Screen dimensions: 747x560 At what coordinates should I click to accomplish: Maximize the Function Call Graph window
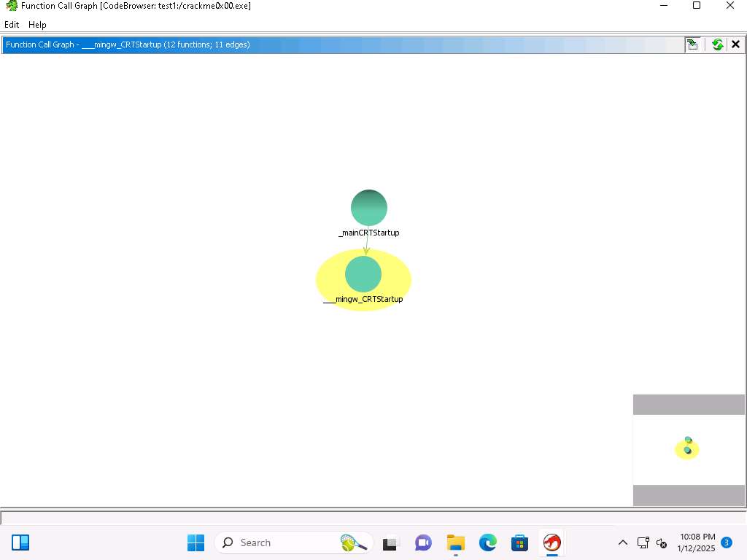click(x=696, y=6)
